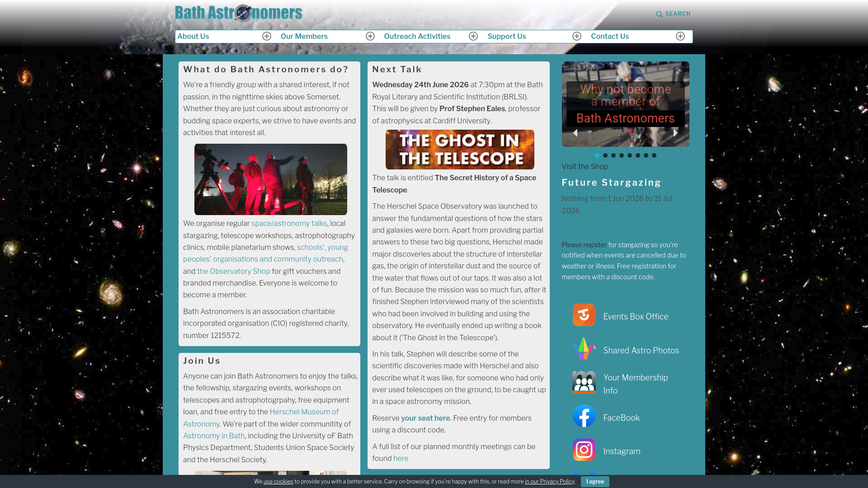Click the red-lit stargazers photo
Image resolution: width=868 pixels, height=488 pixels.
271,179
